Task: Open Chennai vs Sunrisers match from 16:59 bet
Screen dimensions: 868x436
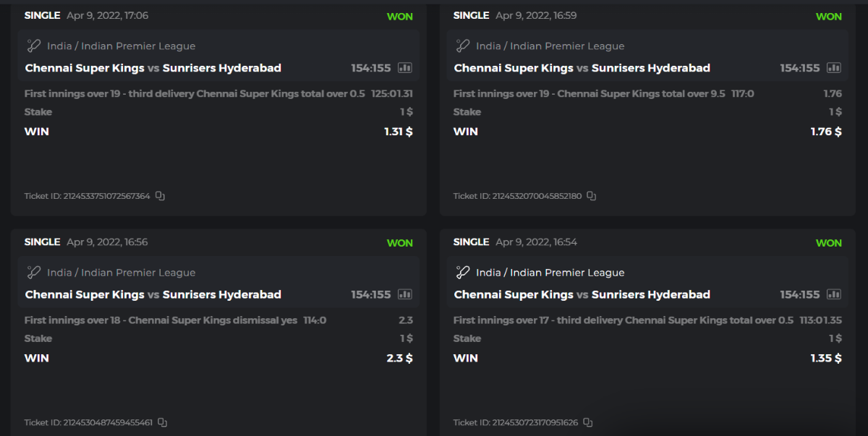Action: click(x=582, y=68)
